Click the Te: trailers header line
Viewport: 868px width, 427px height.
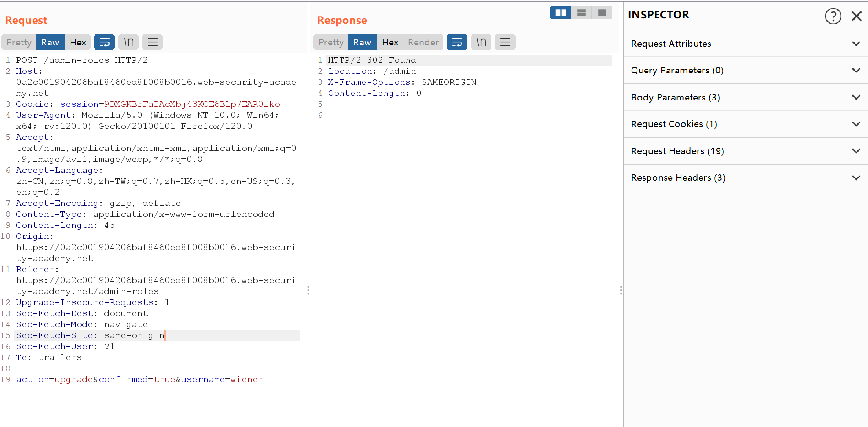pos(49,357)
